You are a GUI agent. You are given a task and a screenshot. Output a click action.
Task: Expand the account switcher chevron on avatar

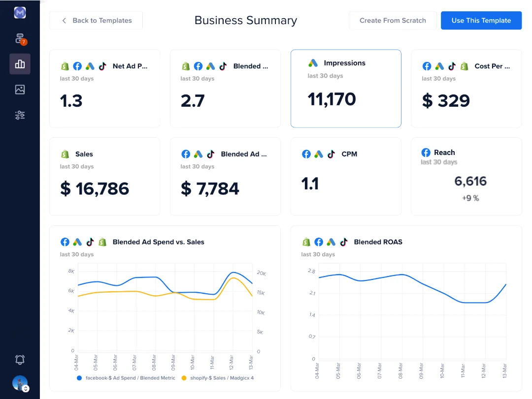[x=26, y=389]
